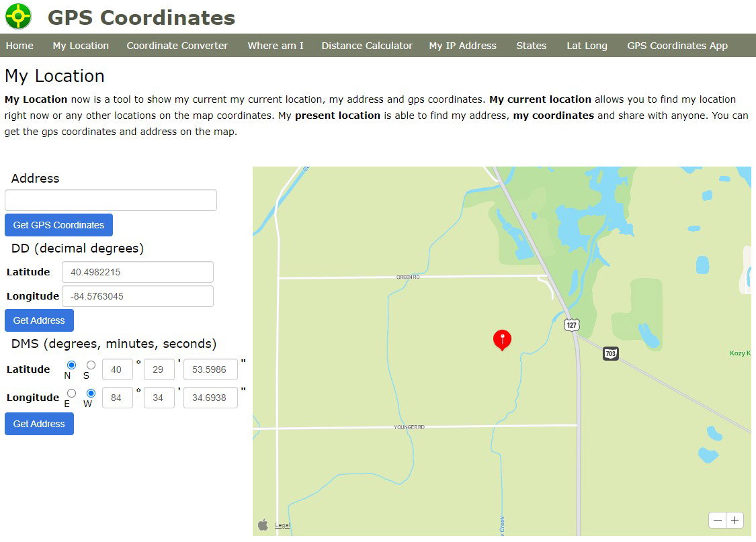756x542 pixels.
Task: Zoom in the map with plus button
Action: 734,521
